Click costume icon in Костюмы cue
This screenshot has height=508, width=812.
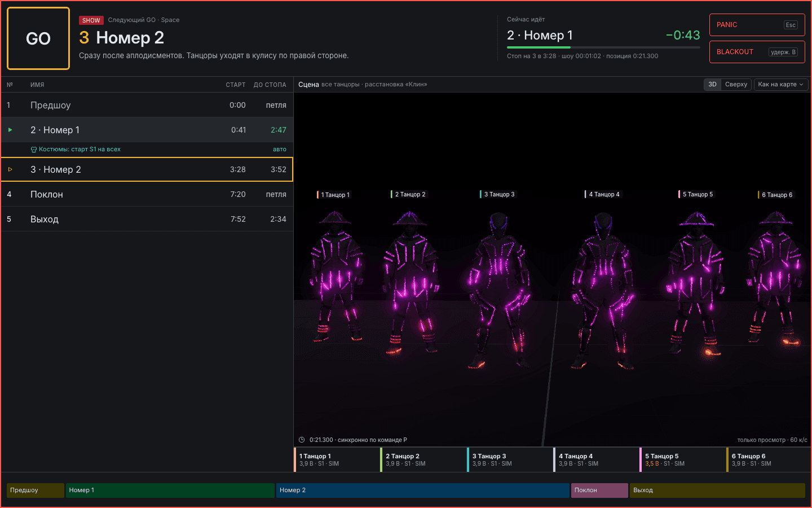pyautogui.click(x=34, y=150)
